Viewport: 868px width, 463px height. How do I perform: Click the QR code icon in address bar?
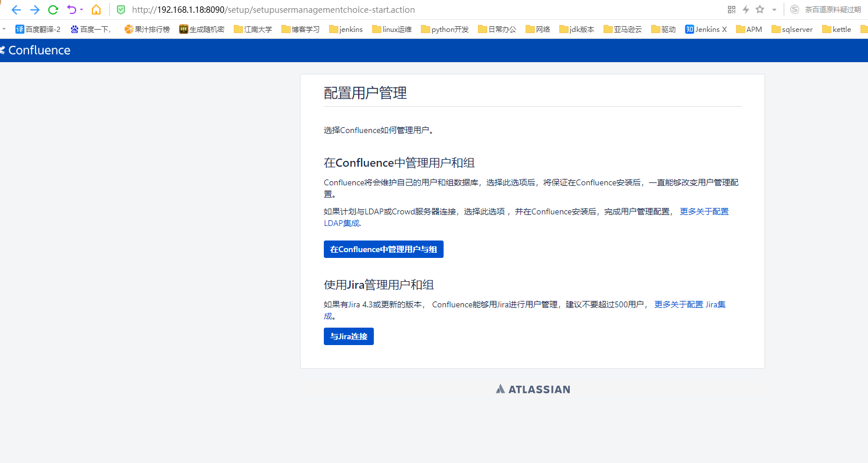pos(732,10)
